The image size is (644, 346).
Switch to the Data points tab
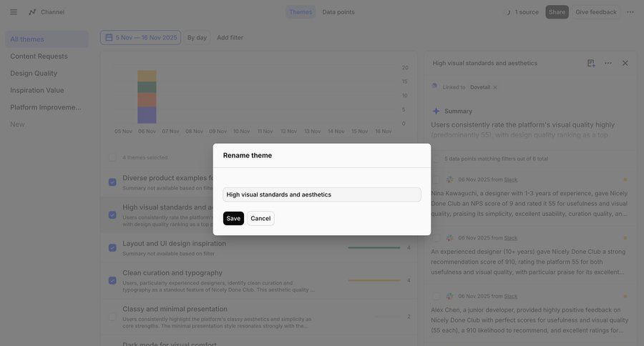tap(338, 12)
